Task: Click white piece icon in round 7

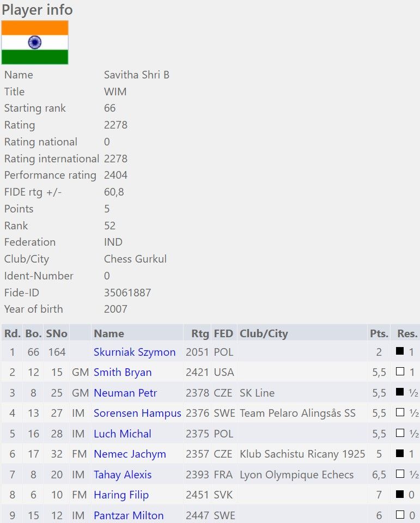Action: click(x=400, y=474)
